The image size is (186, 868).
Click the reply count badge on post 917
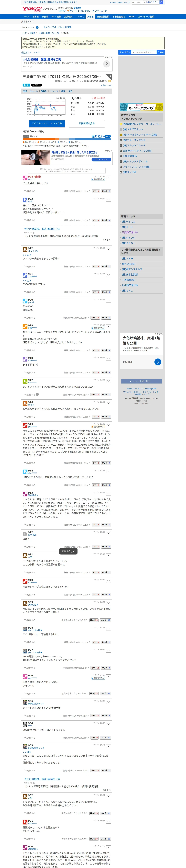coord(37,394)
